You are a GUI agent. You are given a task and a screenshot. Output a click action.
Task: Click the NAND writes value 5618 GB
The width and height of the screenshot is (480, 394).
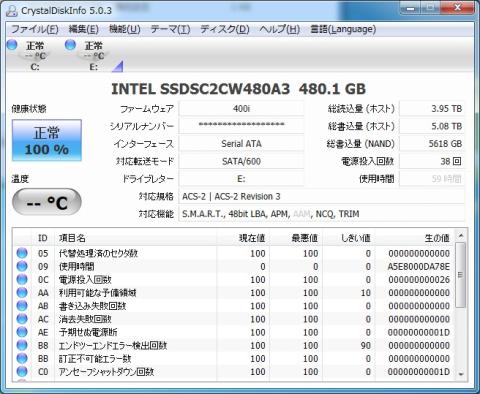(x=432, y=144)
